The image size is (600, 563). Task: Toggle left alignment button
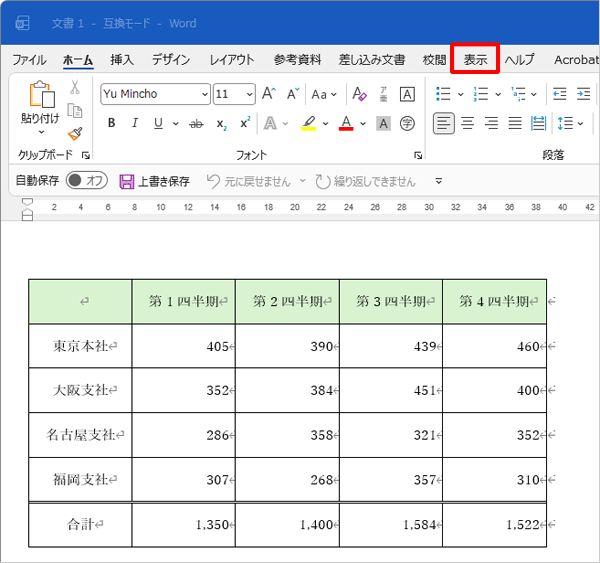444,123
